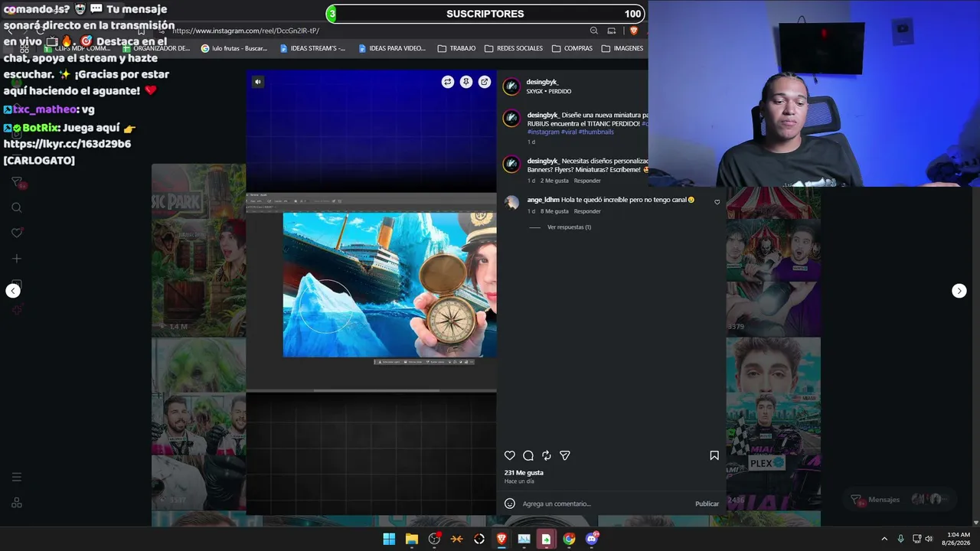Click the lkyr.cc link in chat overlay
980x551 pixels.
67,144
